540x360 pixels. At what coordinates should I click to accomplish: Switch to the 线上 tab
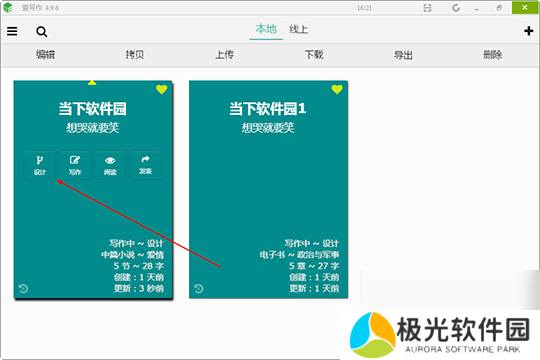click(299, 29)
